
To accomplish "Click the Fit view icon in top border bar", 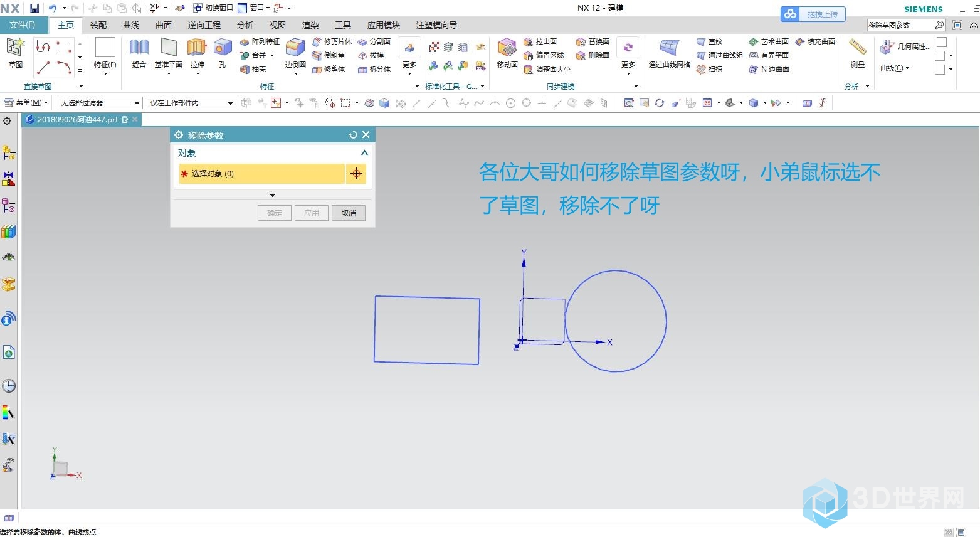I will click(x=629, y=103).
